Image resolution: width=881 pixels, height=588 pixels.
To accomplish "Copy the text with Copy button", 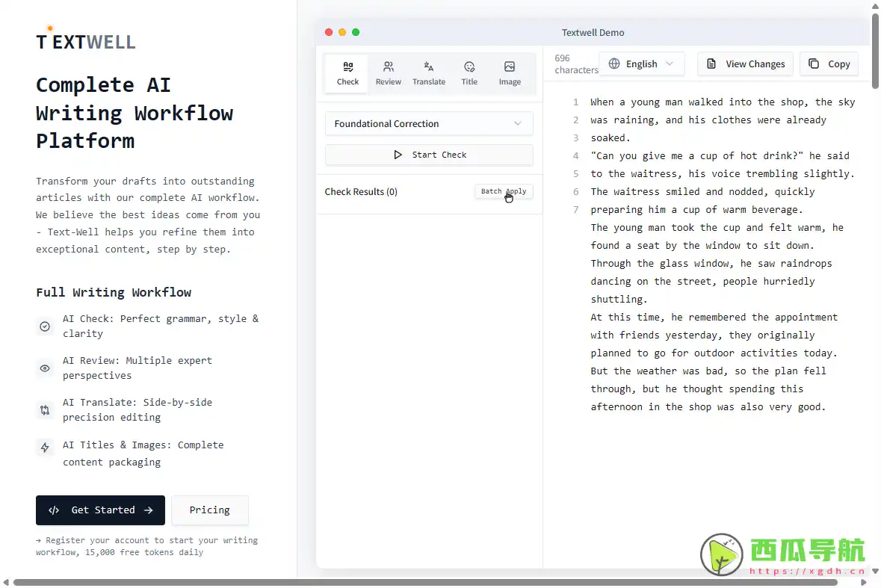I will pos(829,64).
